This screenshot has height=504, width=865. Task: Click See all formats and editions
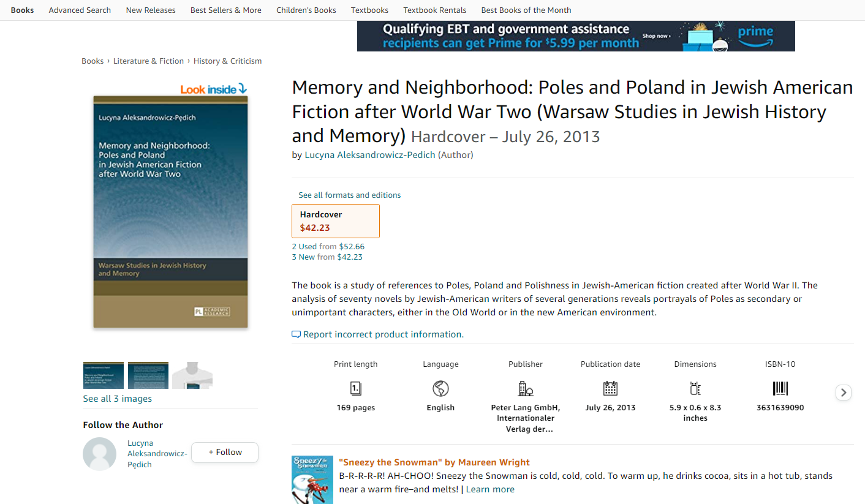click(350, 195)
